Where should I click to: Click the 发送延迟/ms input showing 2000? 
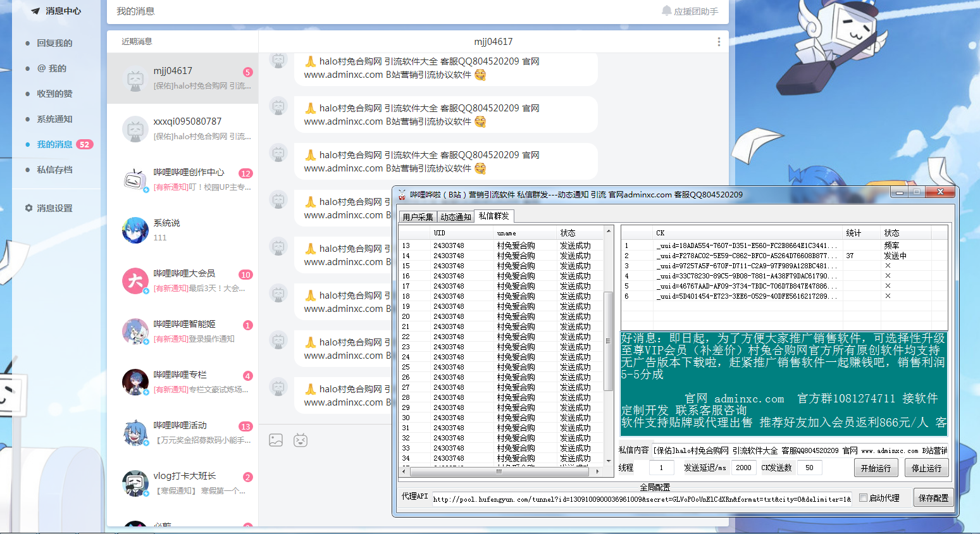(743, 468)
